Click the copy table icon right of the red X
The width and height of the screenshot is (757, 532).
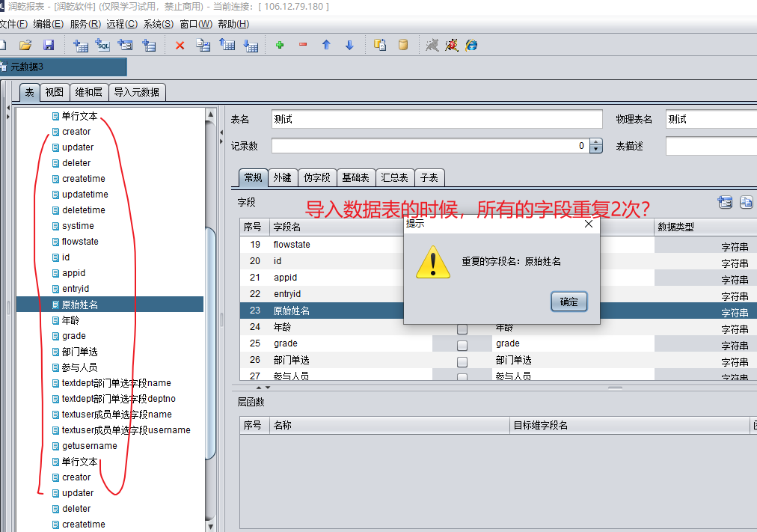pos(203,46)
